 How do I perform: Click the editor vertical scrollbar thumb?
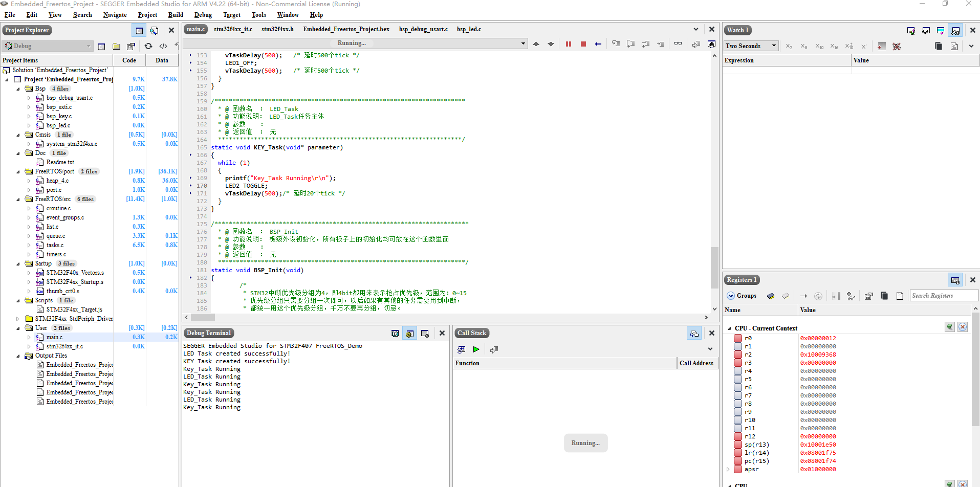tap(714, 268)
